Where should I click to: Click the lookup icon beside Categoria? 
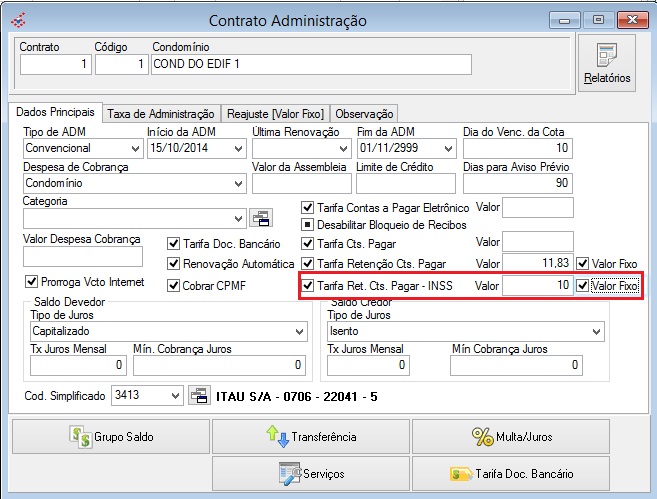click(260, 218)
